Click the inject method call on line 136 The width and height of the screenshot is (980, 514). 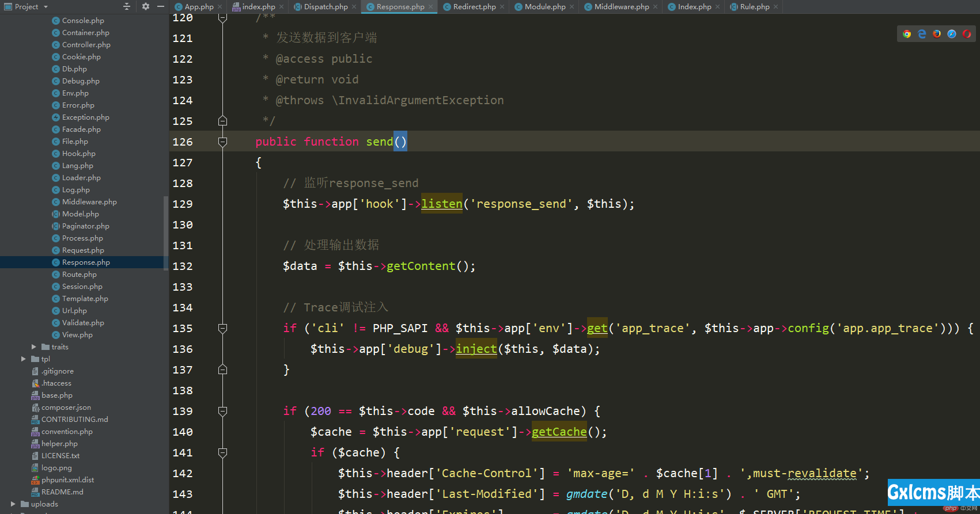[x=476, y=349]
